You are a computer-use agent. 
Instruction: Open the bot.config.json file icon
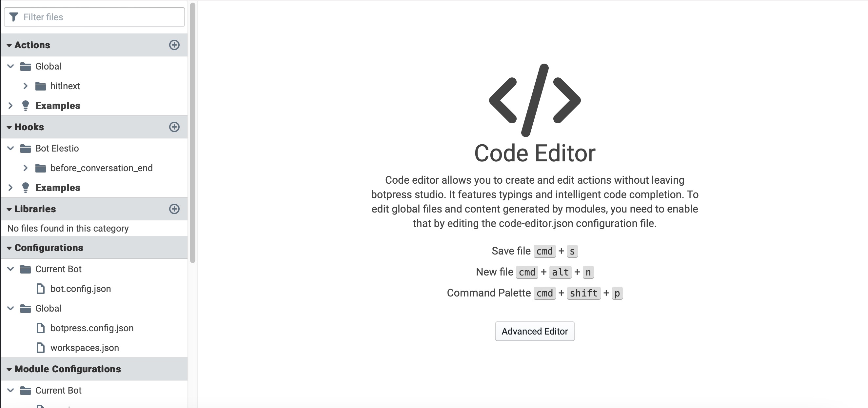(x=41, y=289)
